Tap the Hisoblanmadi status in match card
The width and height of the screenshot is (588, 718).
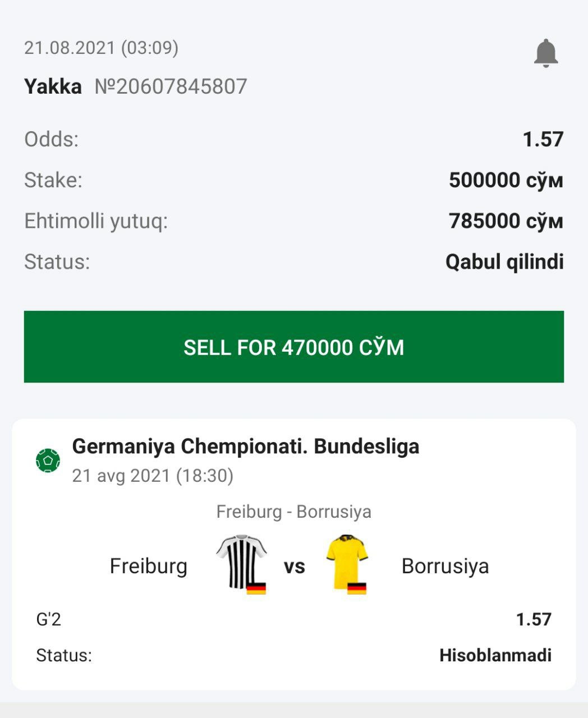[x=495, y=655]
